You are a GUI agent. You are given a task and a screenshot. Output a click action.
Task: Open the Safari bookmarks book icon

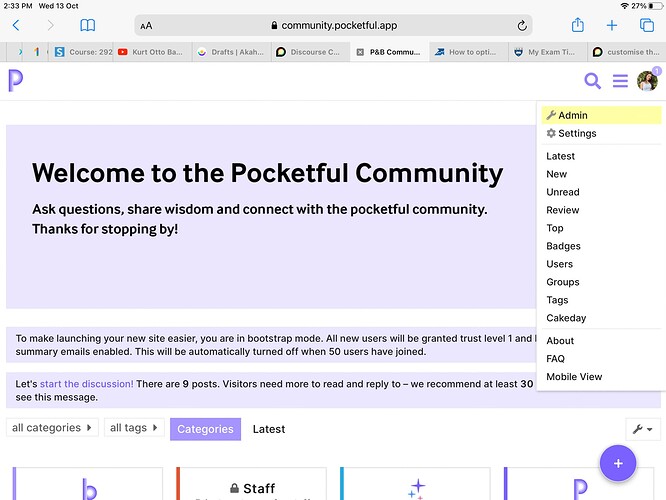[x=87, y=25]
